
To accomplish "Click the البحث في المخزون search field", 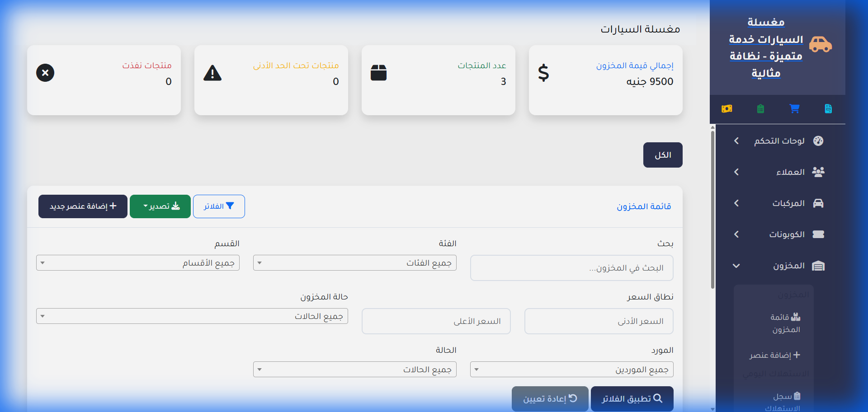I will (x=572, y=268).
